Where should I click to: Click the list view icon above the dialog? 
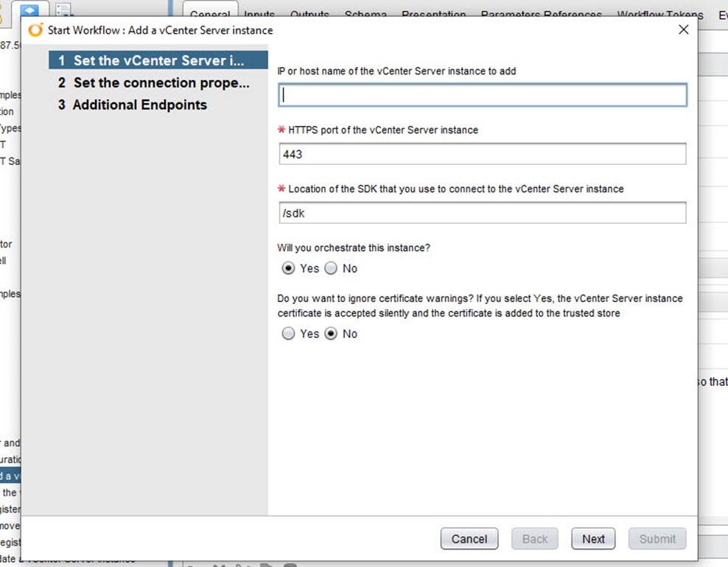[63, 10]
